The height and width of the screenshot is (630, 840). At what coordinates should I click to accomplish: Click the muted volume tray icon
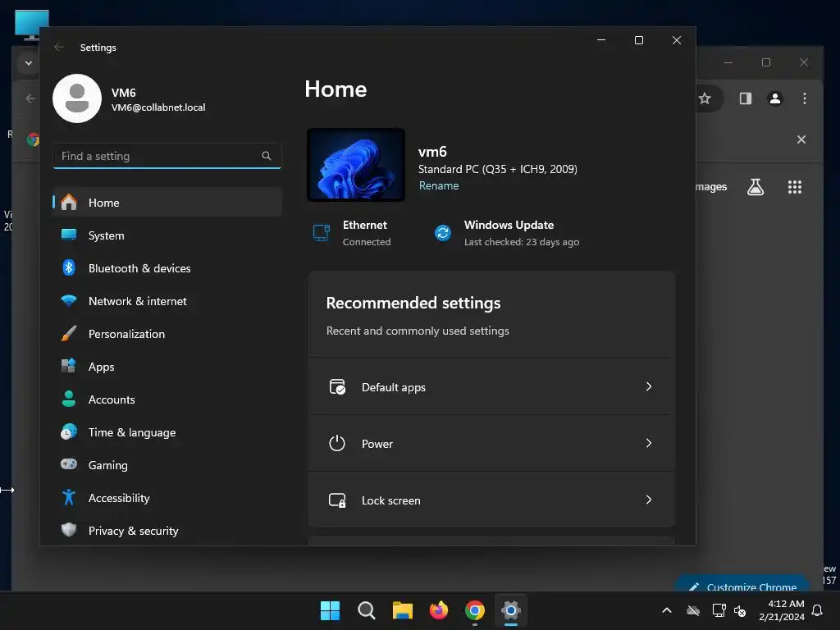pos(741,610)
